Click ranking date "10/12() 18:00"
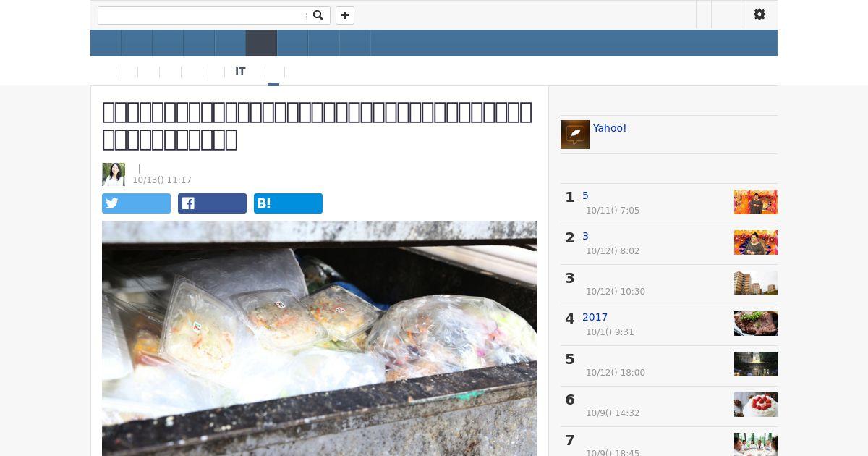 click(x=616, y=373)
